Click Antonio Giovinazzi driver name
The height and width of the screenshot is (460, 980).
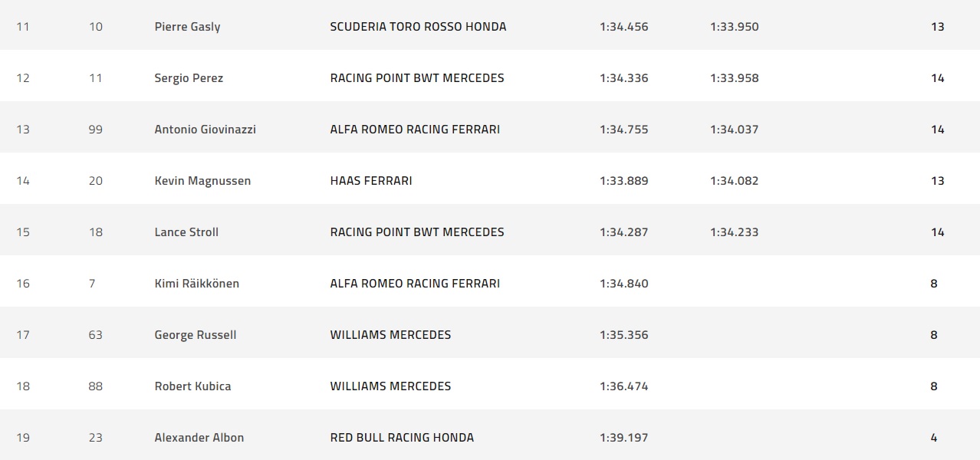tap(205, 130)
